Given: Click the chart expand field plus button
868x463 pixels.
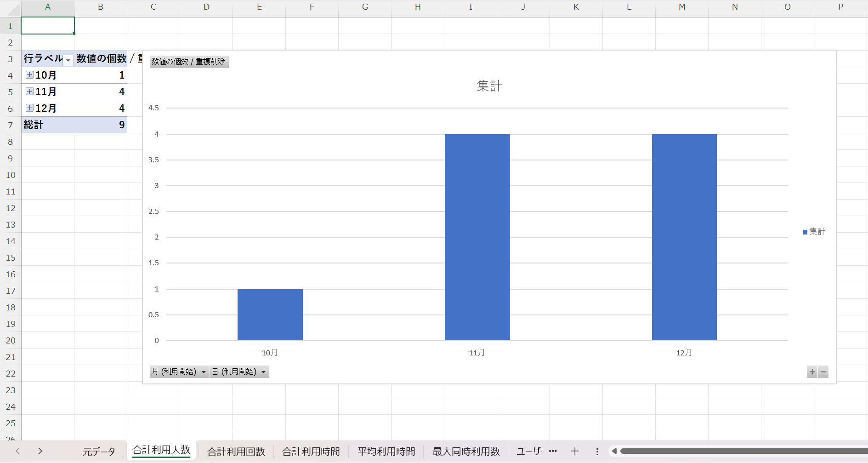Looking at the screenshot, I should pos(812,372).
